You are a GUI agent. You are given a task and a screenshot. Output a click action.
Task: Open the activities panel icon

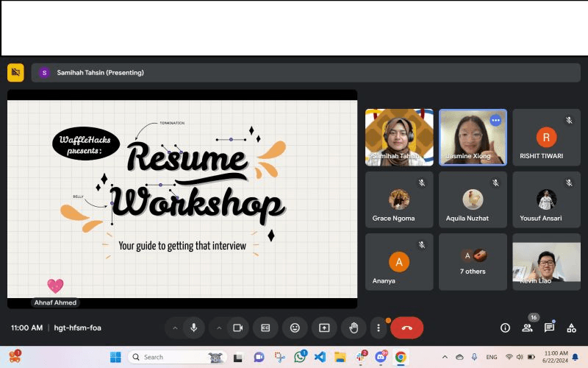pyautogui.click(x=571, y=328)
